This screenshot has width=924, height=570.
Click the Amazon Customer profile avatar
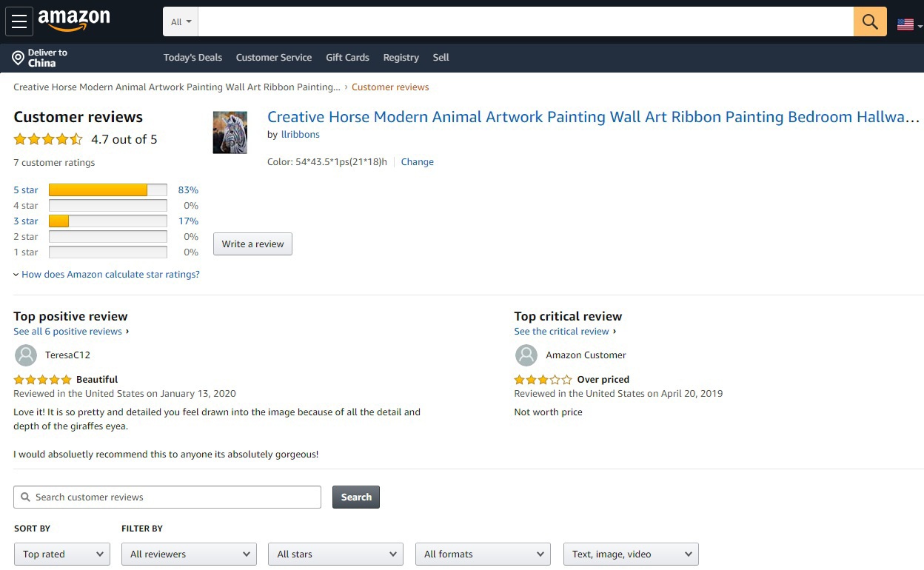526,355
